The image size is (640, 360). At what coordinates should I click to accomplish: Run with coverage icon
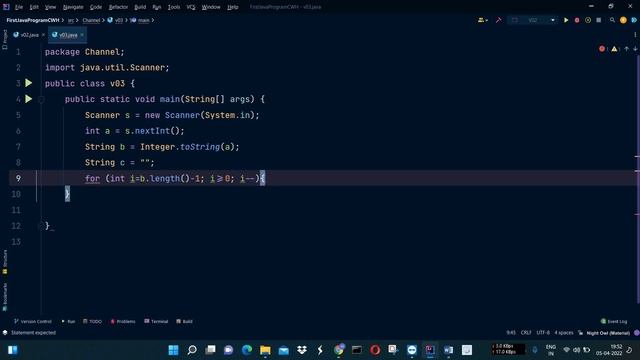pos(588,20)
